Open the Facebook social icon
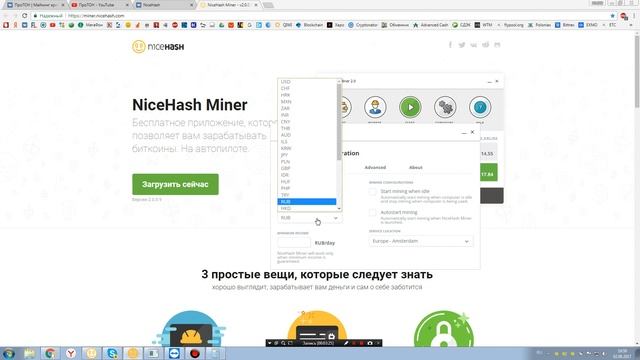640x360 pixels. click(x=450, y=45)
